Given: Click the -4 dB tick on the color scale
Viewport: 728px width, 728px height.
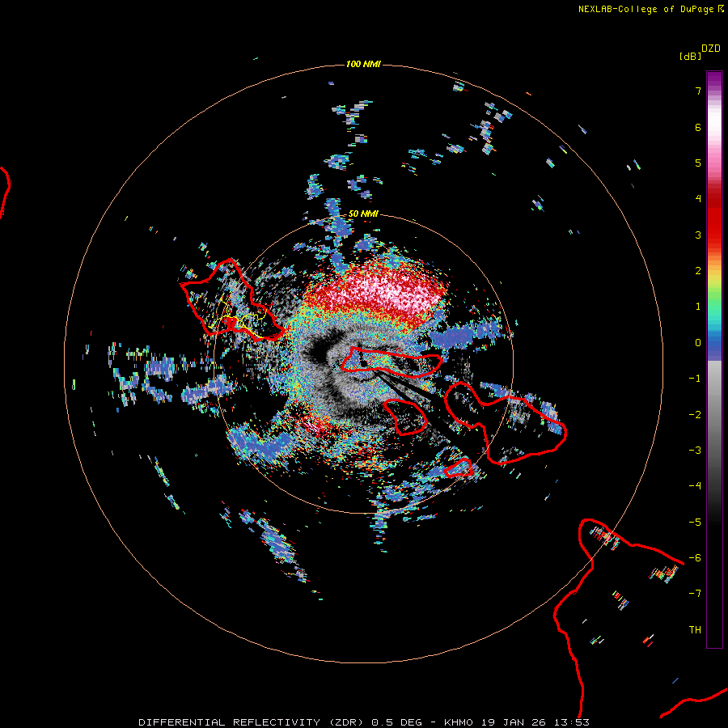Looking at the screenshot, I should [x=695, y=486].
